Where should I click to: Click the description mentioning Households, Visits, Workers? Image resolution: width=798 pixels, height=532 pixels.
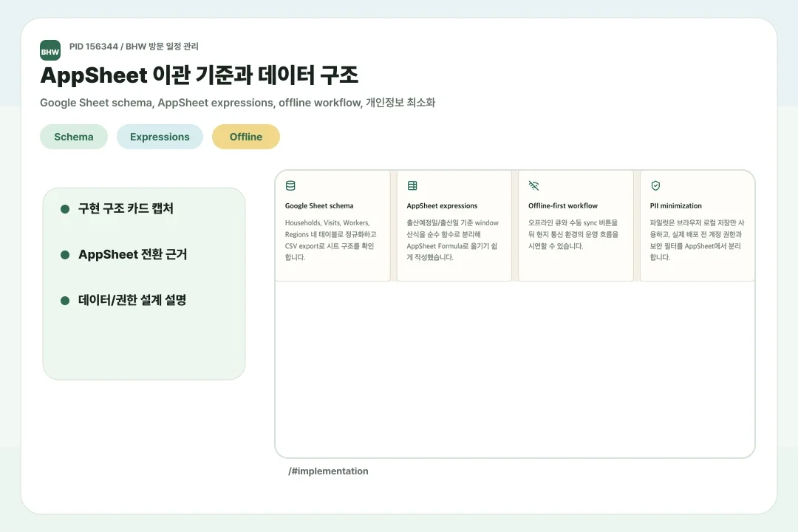pos(331,240)
